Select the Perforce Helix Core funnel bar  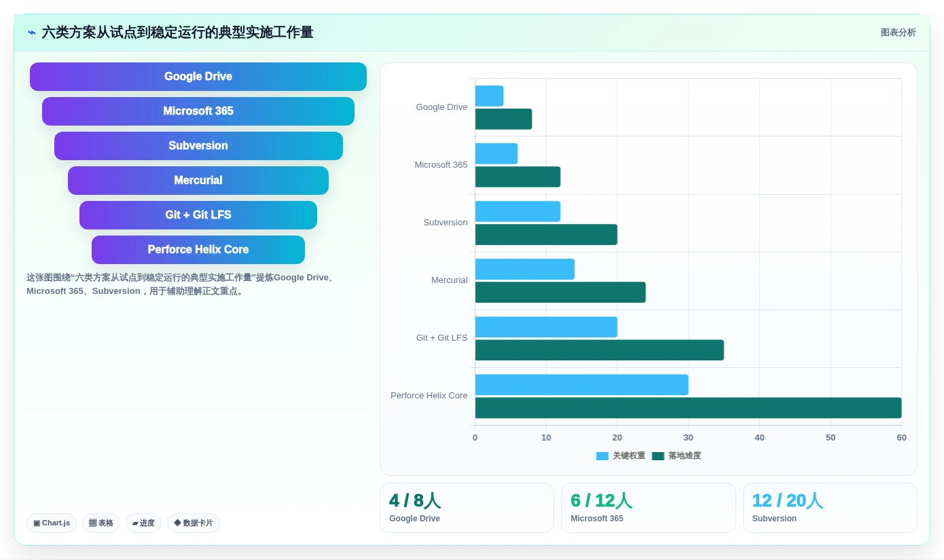(x=198, y=250)
